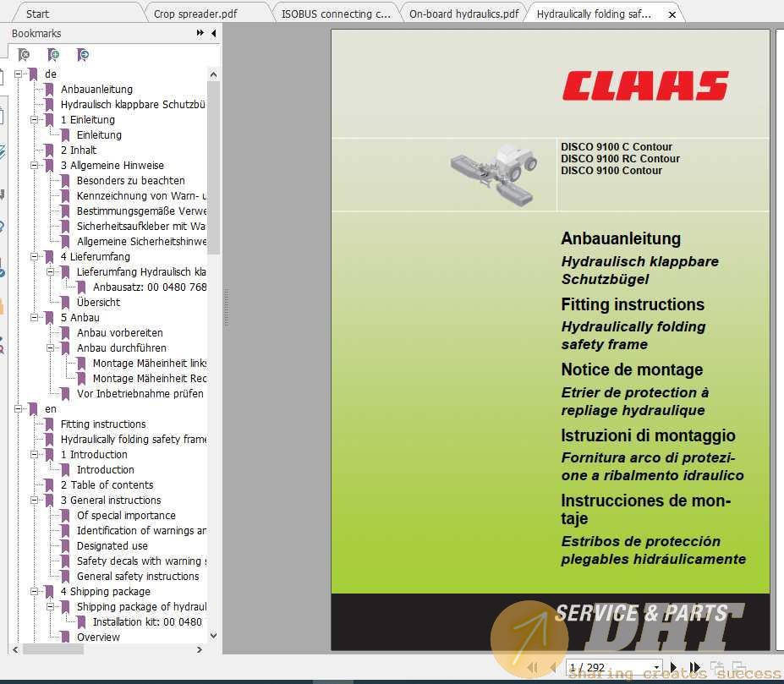784x684 pixels.
Task: Open 'Montage Mäheinheit link' bookmark
Action: (150, 363)
